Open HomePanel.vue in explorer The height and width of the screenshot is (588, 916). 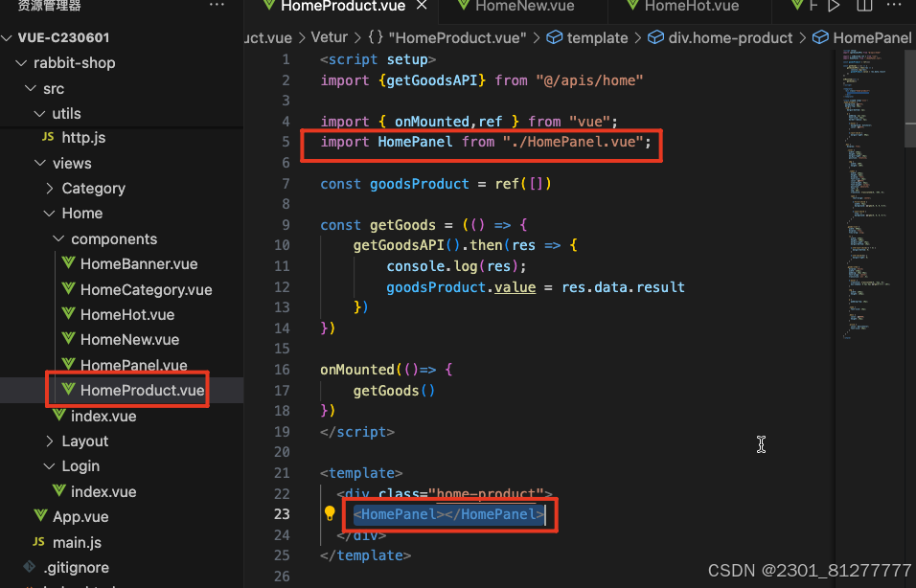coord(134,365)
